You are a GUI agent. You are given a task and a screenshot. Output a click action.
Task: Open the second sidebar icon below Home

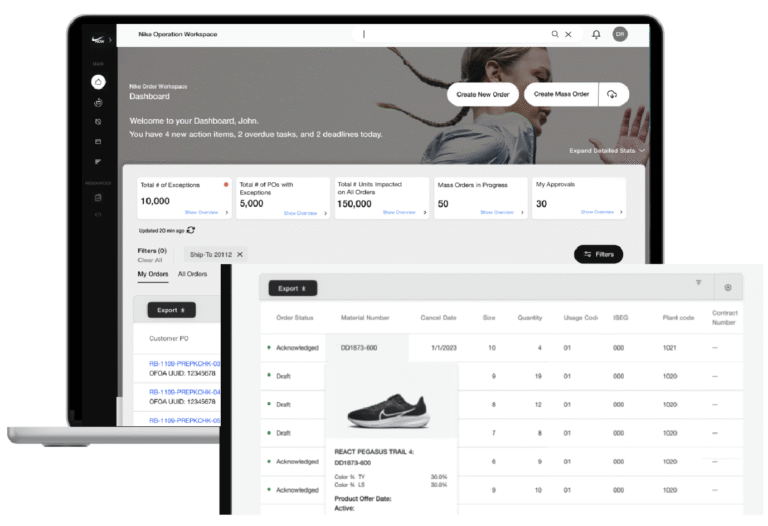click(x=98, y=103)
